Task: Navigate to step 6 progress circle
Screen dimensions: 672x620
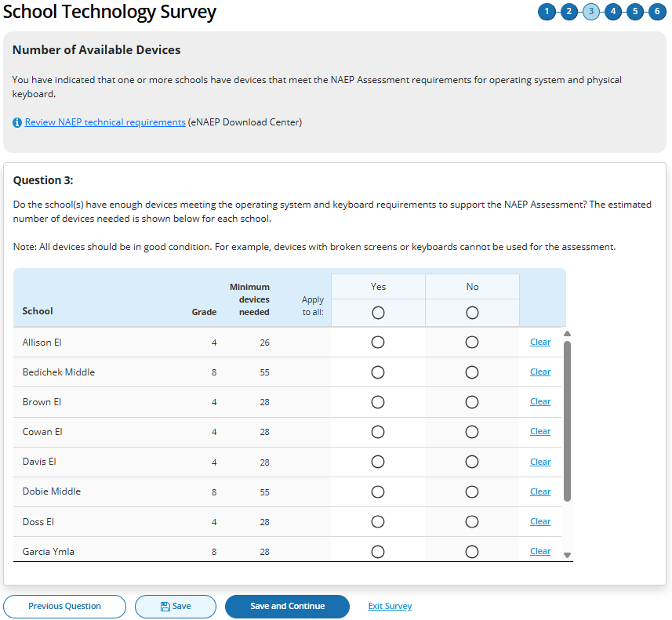Action: [657, 12]
